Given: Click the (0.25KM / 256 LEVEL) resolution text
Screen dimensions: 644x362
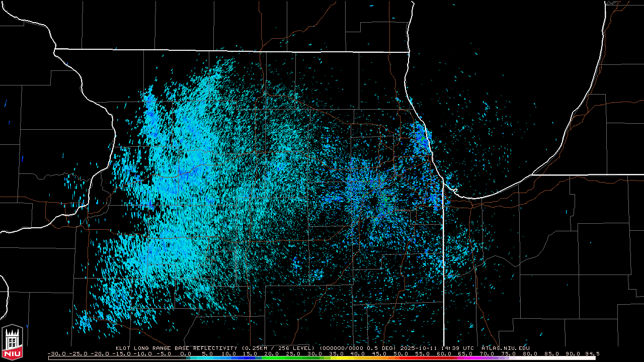Looking at the screenshot, I should click(278, 348).
